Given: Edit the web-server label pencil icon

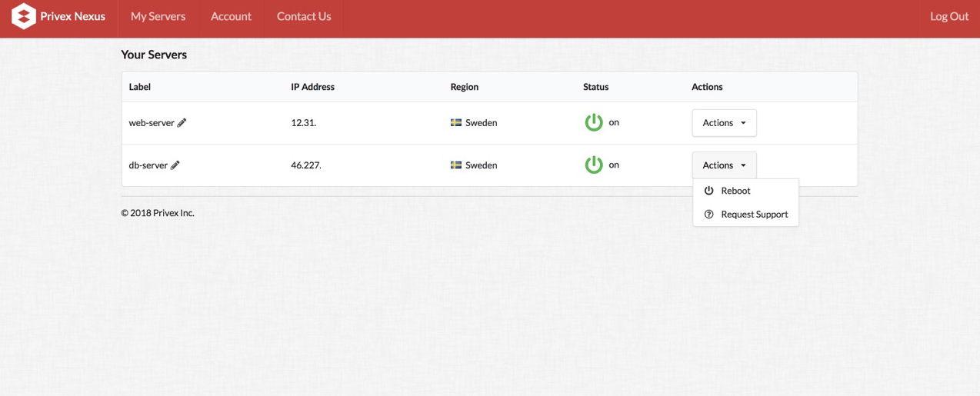Looking at the screenshot, I should pyautogui.click(x=182, y=122).
